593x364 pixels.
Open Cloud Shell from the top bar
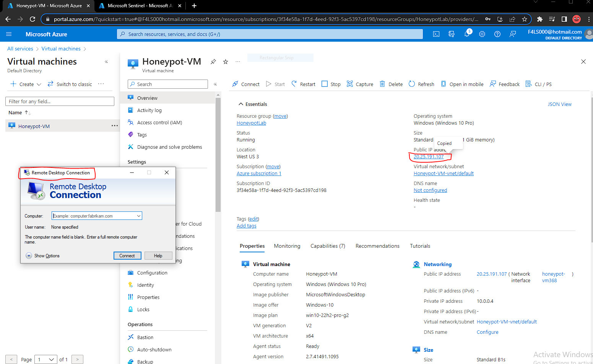coord(436,34)
